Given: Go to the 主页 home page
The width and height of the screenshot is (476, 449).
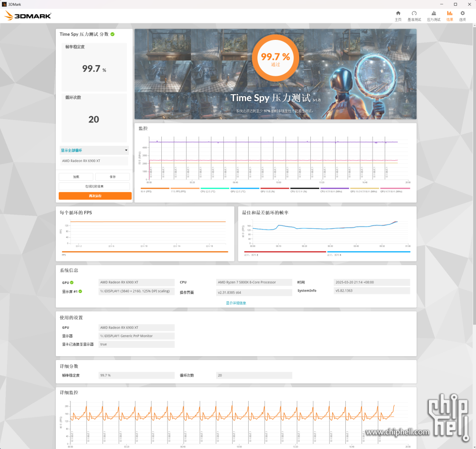Looking at the screenshot, I should click(398, 16).
